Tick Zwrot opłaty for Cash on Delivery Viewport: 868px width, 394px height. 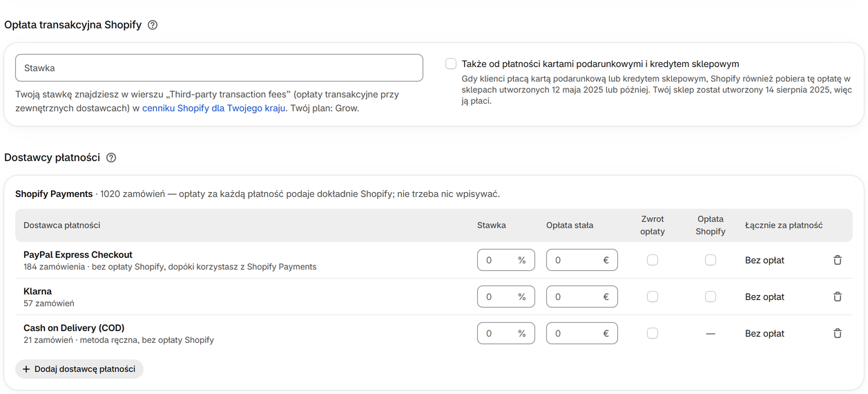(653, 333)
